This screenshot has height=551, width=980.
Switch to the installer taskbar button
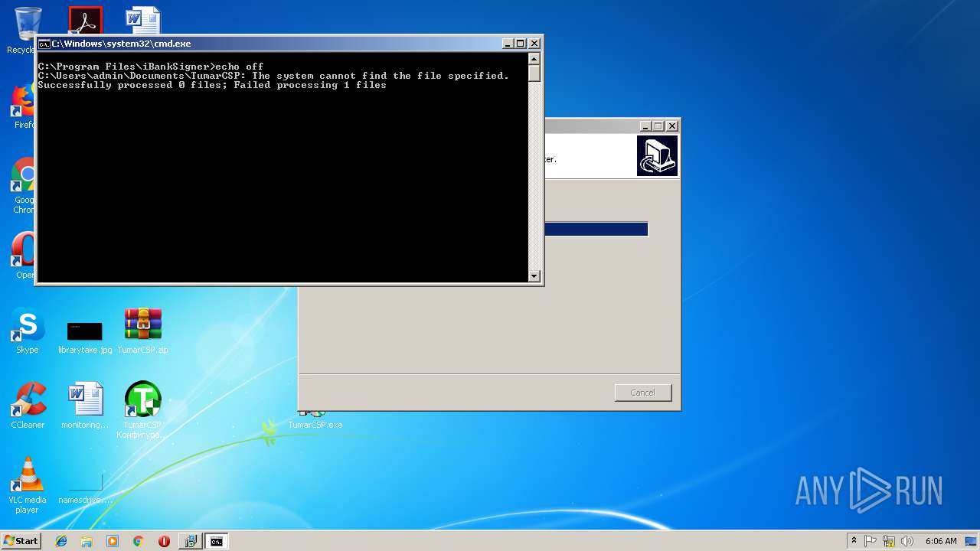pos(191,541)
